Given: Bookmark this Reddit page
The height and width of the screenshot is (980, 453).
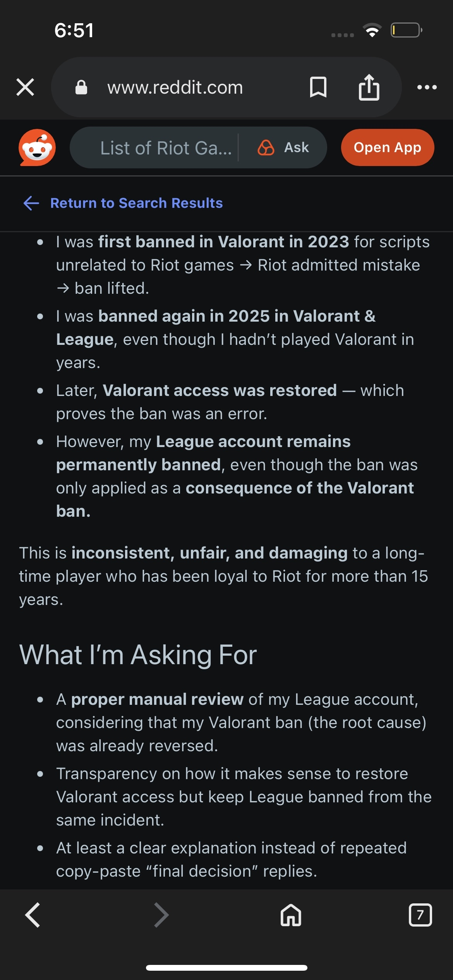Looking at the screenshot, I should pos(318,87).
